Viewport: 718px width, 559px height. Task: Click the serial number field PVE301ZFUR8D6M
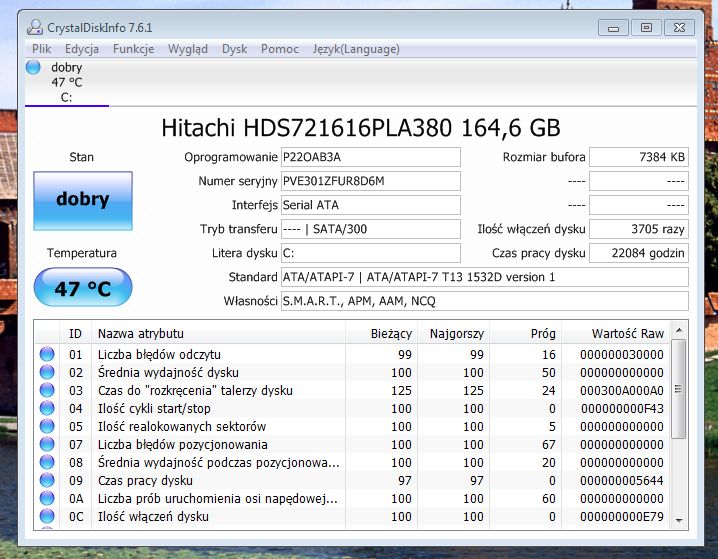click(370, 181)
